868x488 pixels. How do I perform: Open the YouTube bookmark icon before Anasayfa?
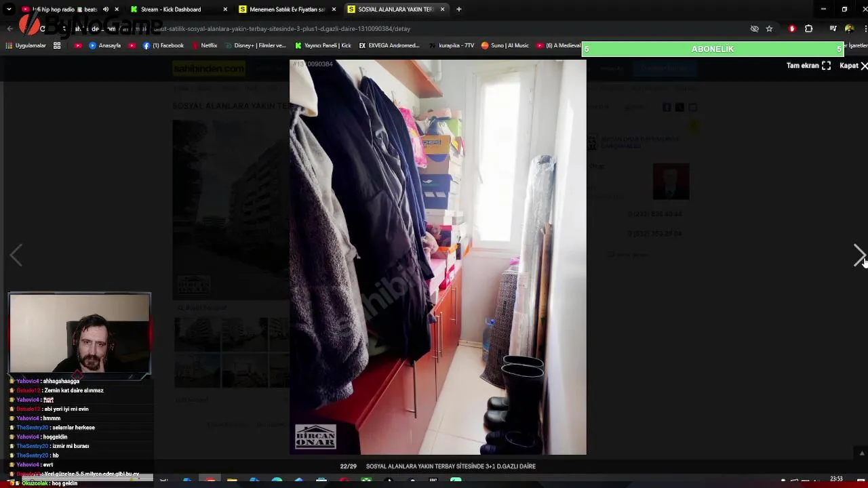(78, 45)
